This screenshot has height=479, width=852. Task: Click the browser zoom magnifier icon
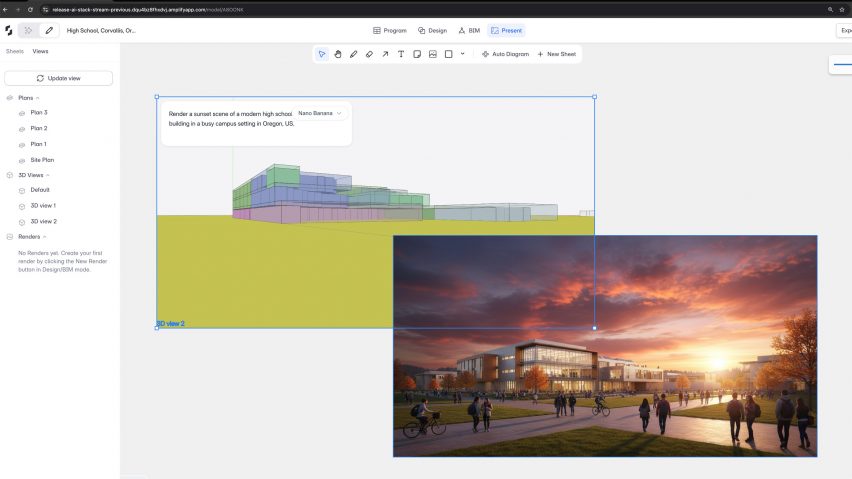[x=830, y=9]
